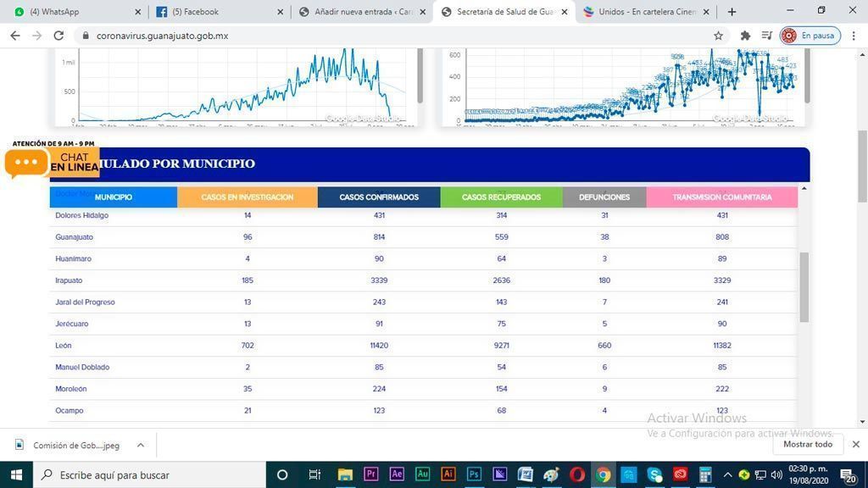Select the 'Huanímaro' municipality cell
Screen dimensions: 868x488
pyautogui.click(x=73, y=258)
